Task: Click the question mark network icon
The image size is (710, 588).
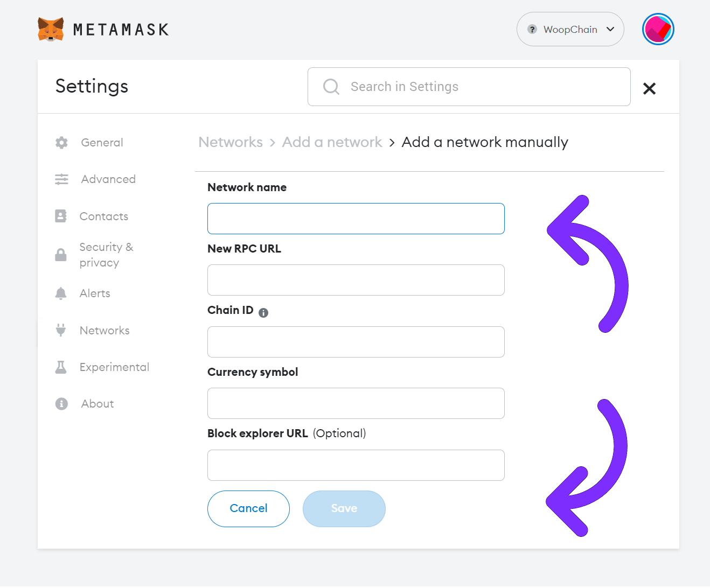Action: click(532, 29)
